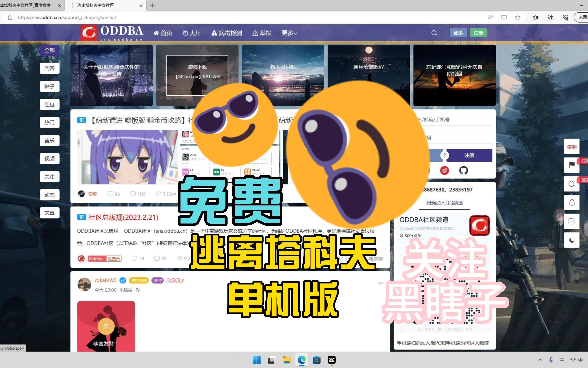Click cykaMAO's avatar picture
The width and height of the screenshot is (588, 368).
(x=84, y=284)
